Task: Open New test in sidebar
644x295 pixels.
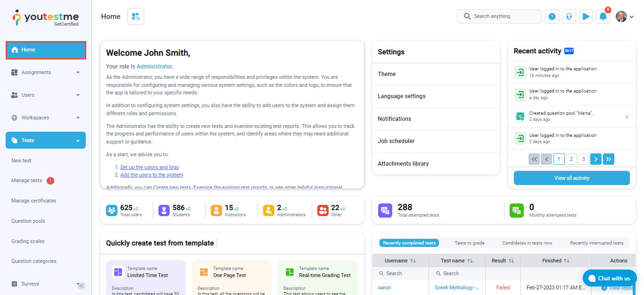Action: [21, 160]
